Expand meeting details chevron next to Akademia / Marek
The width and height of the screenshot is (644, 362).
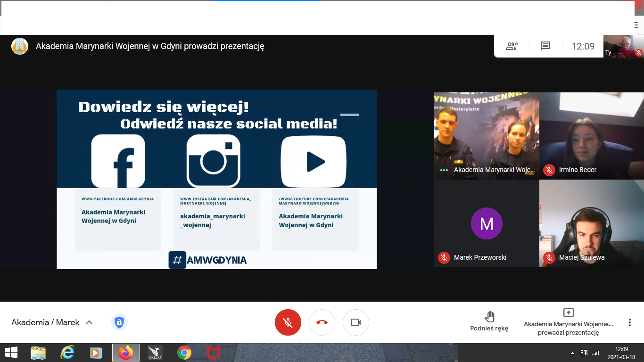[x=89, y=322]
